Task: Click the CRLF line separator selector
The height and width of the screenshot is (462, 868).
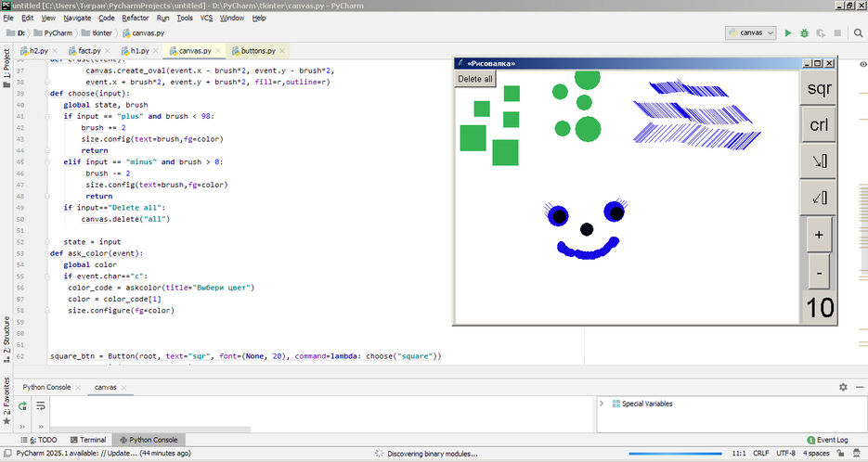Action: [x=760, y=453]
